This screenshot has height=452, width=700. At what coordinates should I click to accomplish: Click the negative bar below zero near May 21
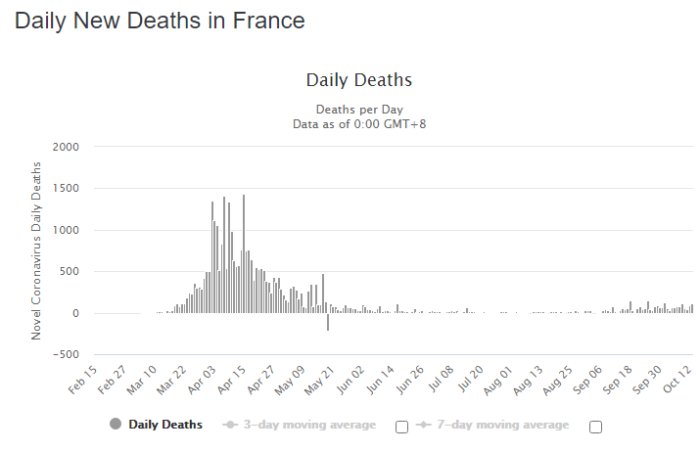(x=328, y=322)
